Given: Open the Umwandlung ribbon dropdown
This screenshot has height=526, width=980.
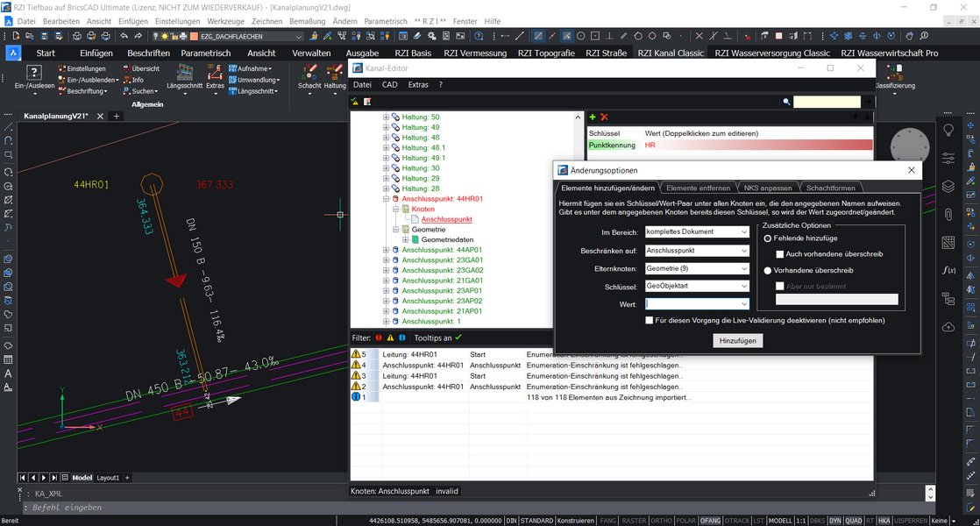Looking at the screenshot, I should click(x=254, y=80).
